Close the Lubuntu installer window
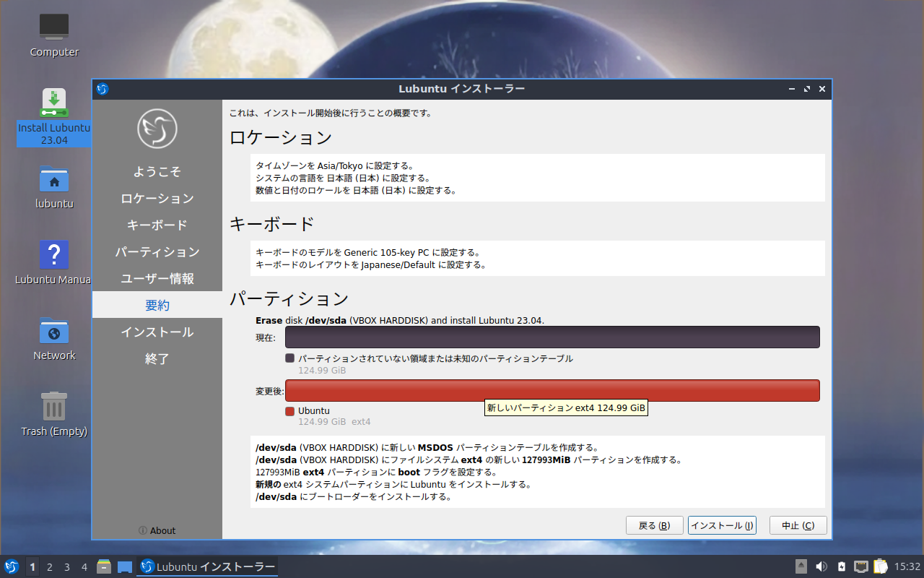 point(822,89)
